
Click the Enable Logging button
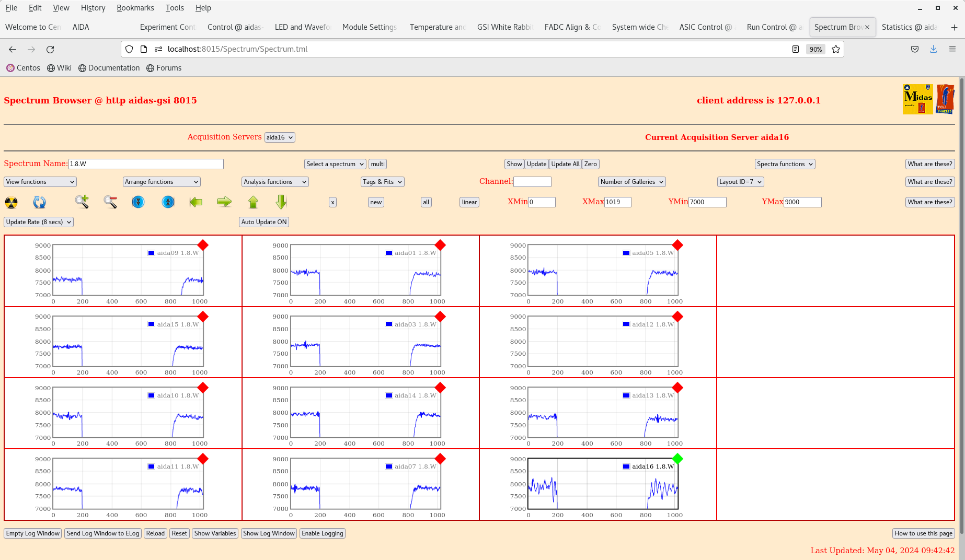pyautogui.click(x=323, y=533)
